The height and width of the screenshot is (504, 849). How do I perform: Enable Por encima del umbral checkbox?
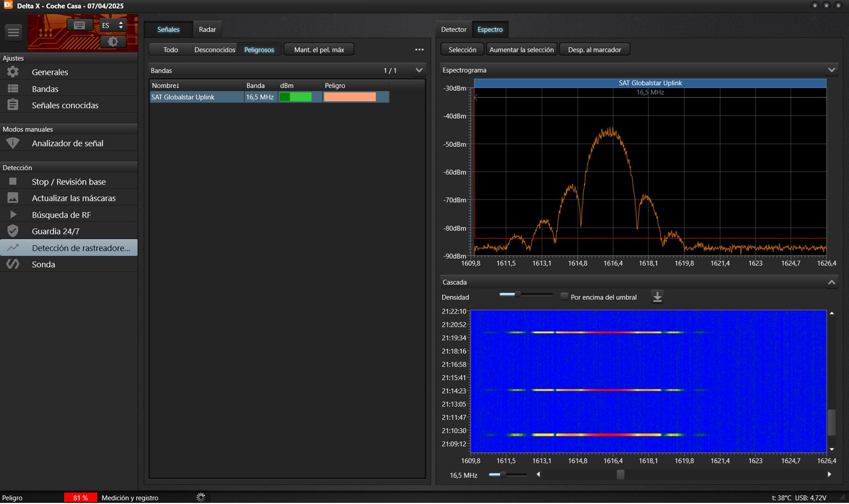coord(564,297)
